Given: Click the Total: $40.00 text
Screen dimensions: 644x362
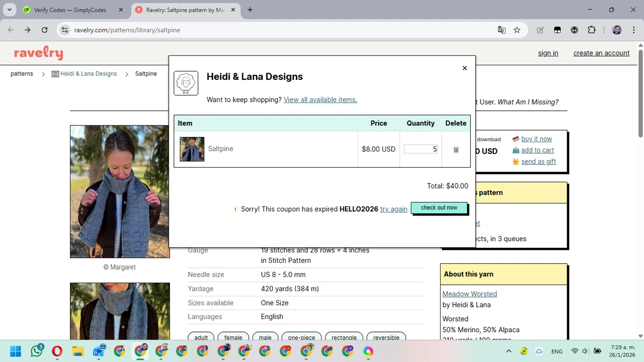Looking at the screenshot, I should [x=447, y=186].
